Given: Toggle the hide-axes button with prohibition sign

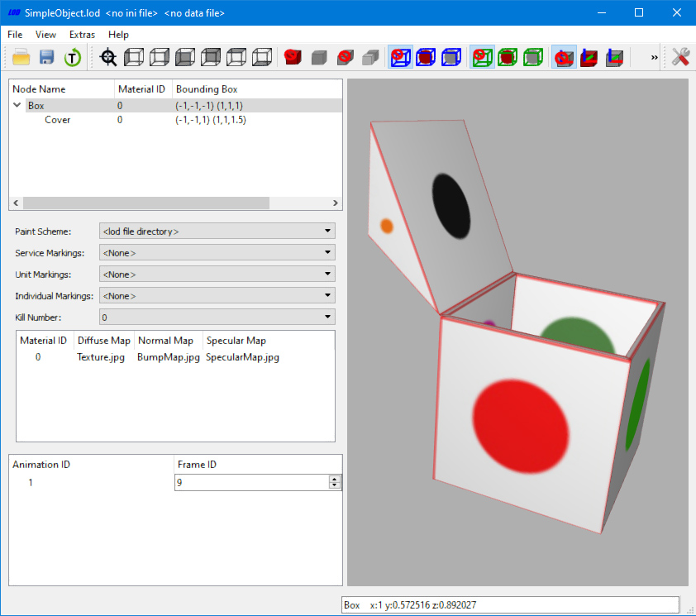Looking at the screenshot, I should [564, 57].
